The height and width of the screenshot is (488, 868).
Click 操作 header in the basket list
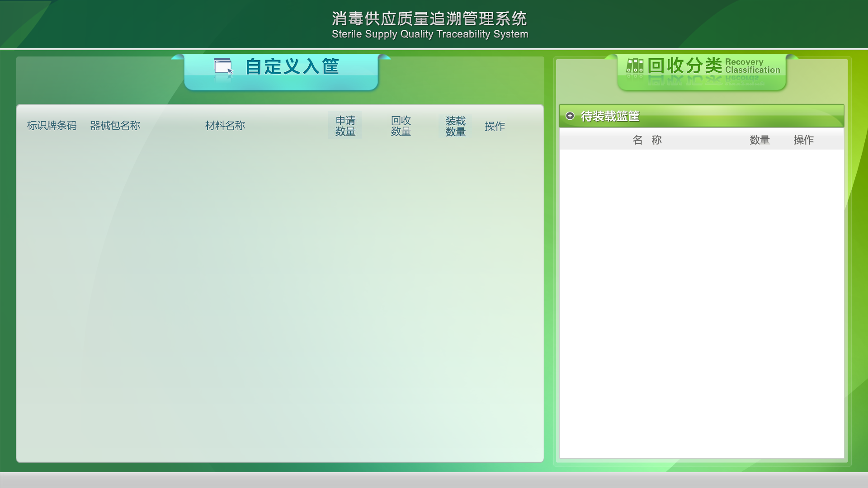[x=803, y=140]
